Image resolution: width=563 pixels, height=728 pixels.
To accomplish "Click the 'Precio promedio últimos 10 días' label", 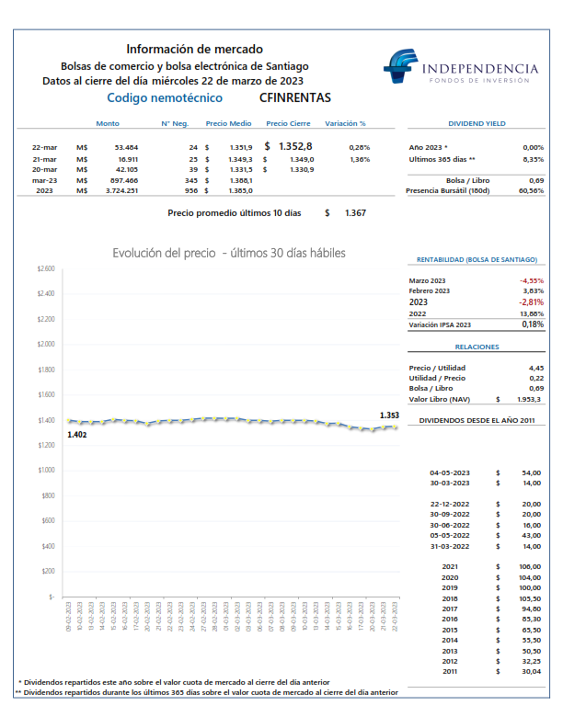I will pyautogui.click(x=234, y=213).
